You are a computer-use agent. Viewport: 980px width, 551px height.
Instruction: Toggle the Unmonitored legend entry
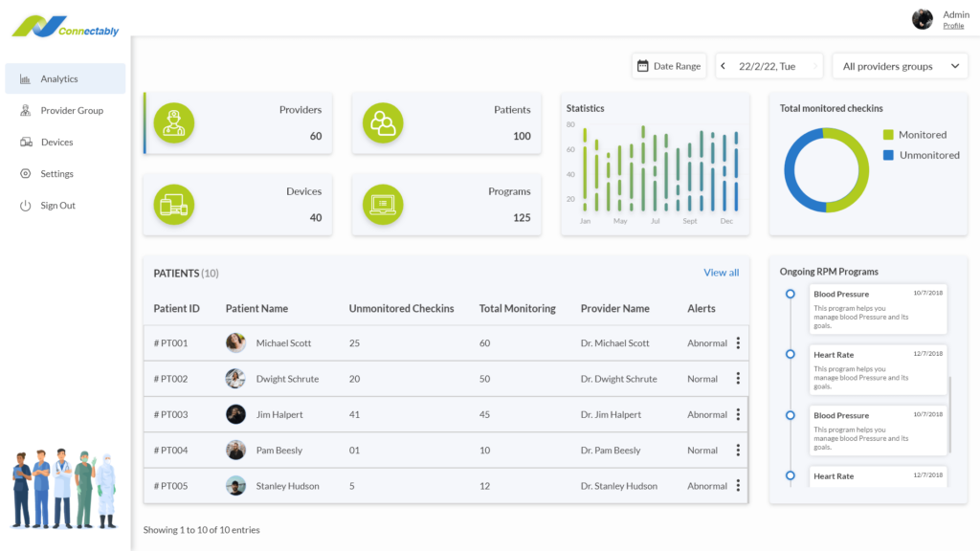point(921,155)
